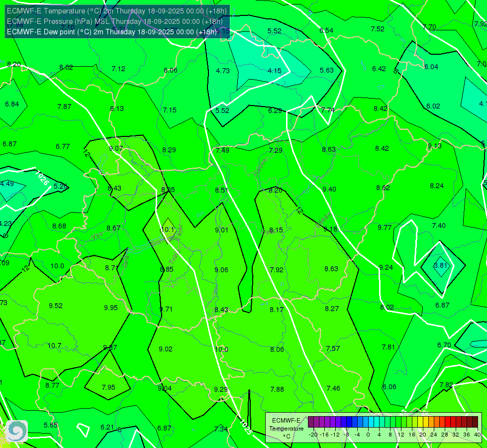
Task: Click the 5.65 temperature value
Action: pos(50,425)
